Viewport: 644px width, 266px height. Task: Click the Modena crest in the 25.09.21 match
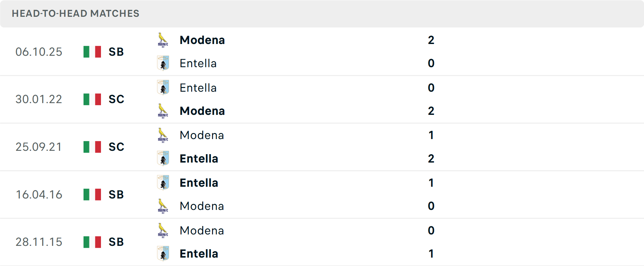(162, 135)
